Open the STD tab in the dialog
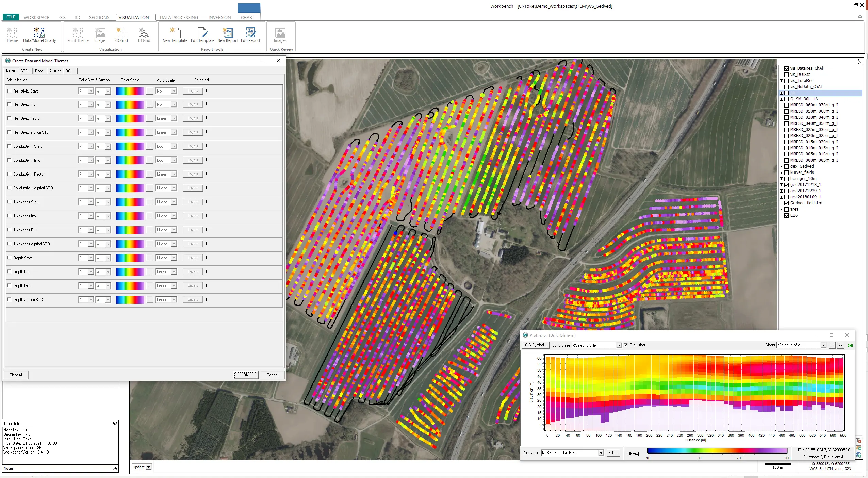 (x=24, y=71)
